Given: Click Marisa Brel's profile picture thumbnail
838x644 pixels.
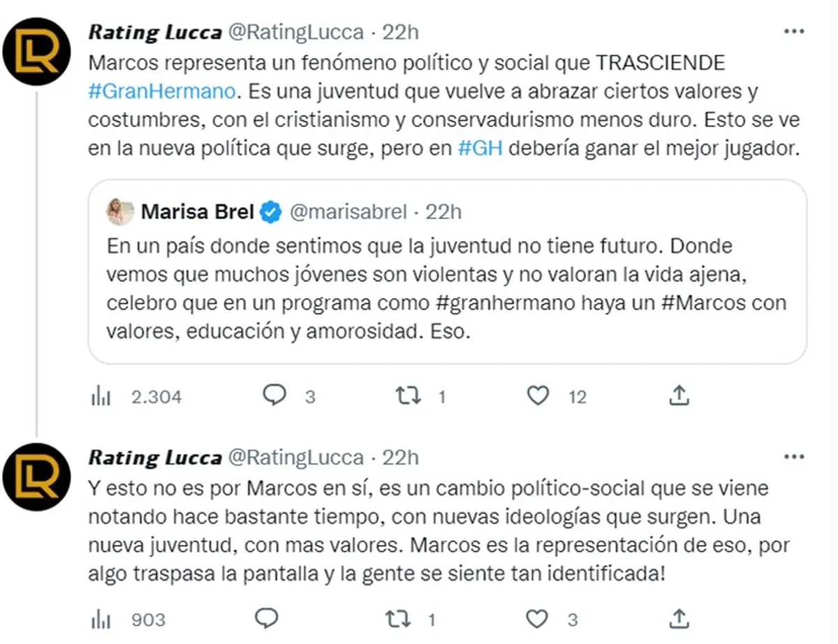Looking at the screenshot, I should point(120,212).
